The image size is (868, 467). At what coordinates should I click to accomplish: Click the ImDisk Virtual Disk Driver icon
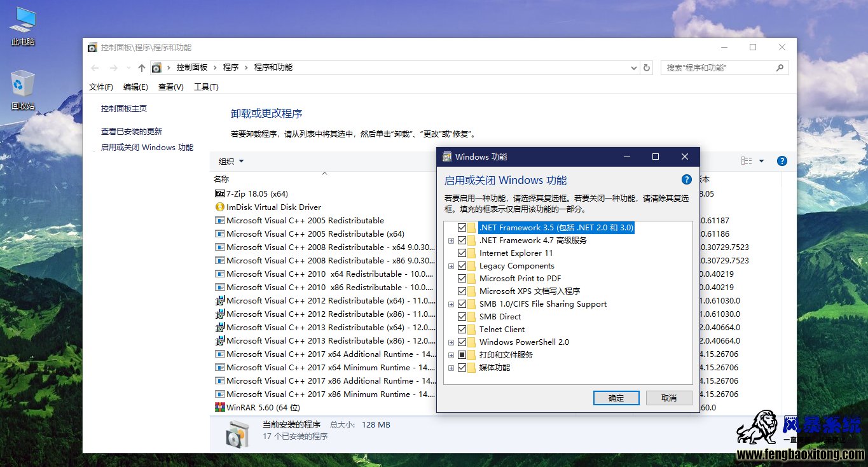(x=220, y=207)
